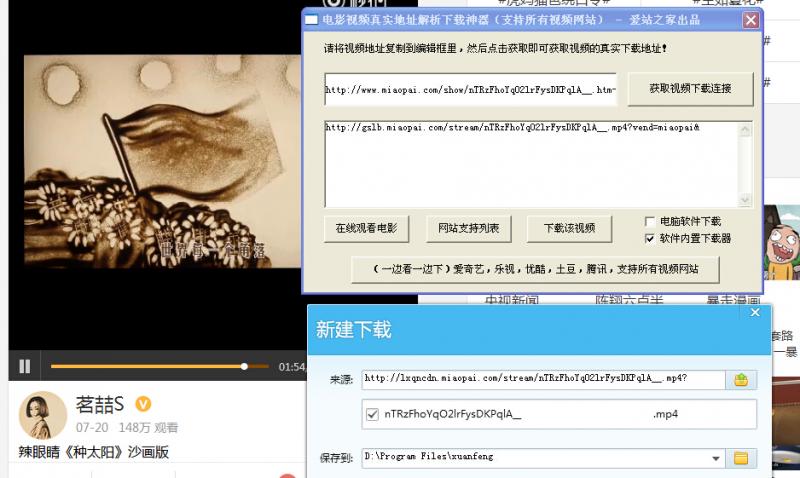Click the 148万 观看 view count
This screenshot has width=800, height=478.
(148, 427)
